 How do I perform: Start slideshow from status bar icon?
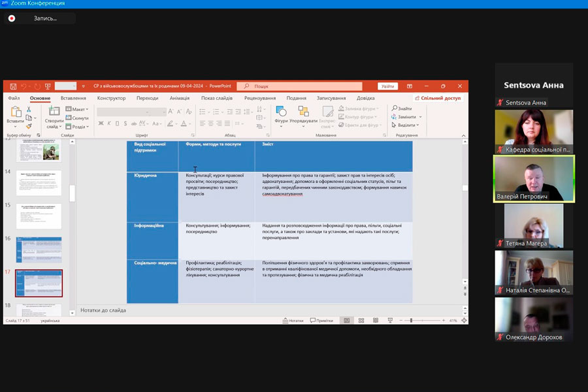[390, 321]
